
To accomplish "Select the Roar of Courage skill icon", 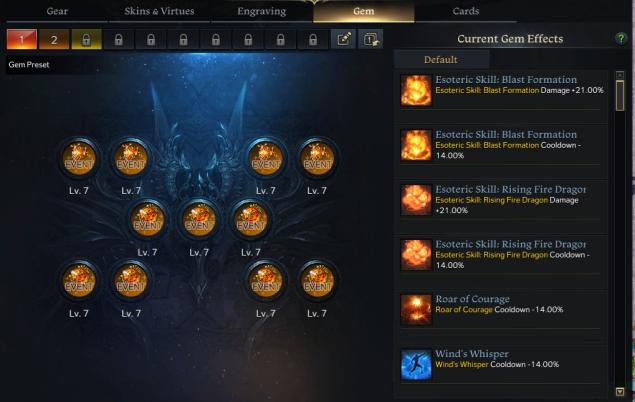I will coord(416,310).
